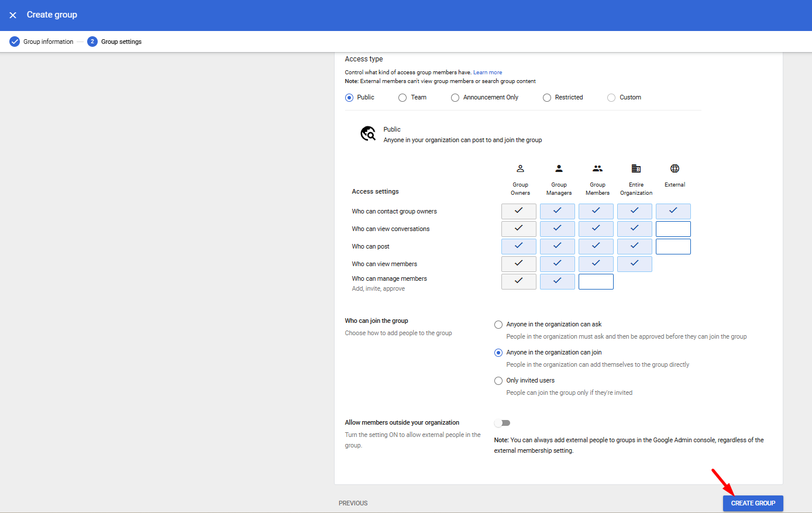Choose the Restricted access type

547,98
